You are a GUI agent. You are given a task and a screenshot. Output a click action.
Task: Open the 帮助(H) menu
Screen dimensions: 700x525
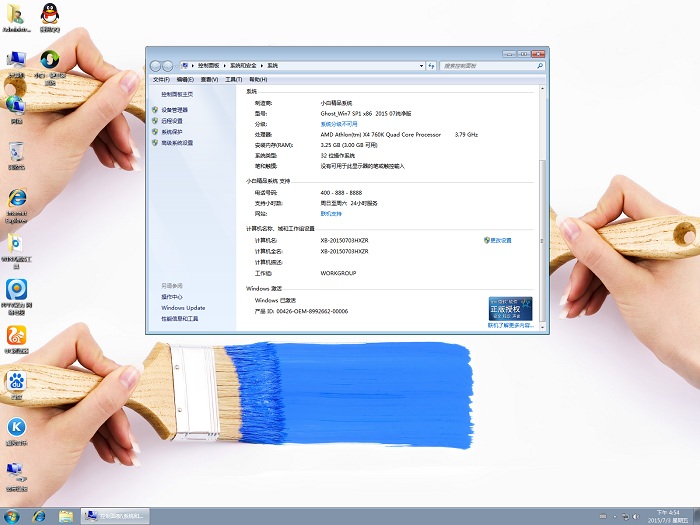click(x=258, y=79)
